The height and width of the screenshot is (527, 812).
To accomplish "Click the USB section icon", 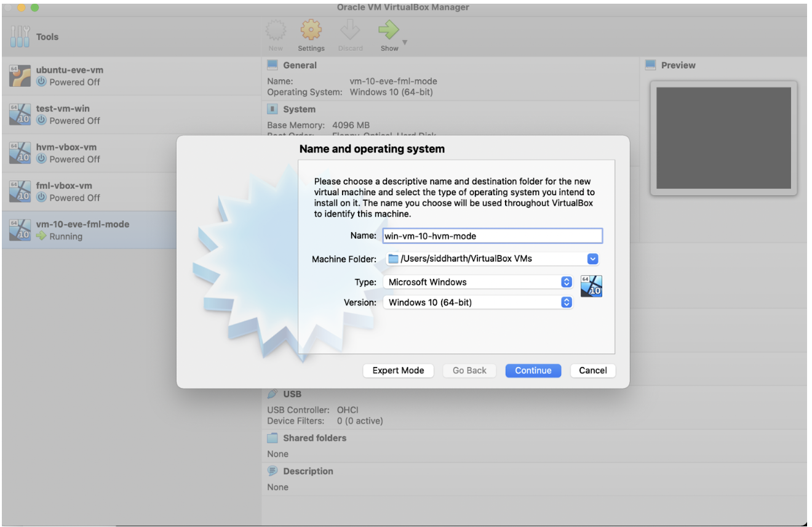I will (271, 393).
